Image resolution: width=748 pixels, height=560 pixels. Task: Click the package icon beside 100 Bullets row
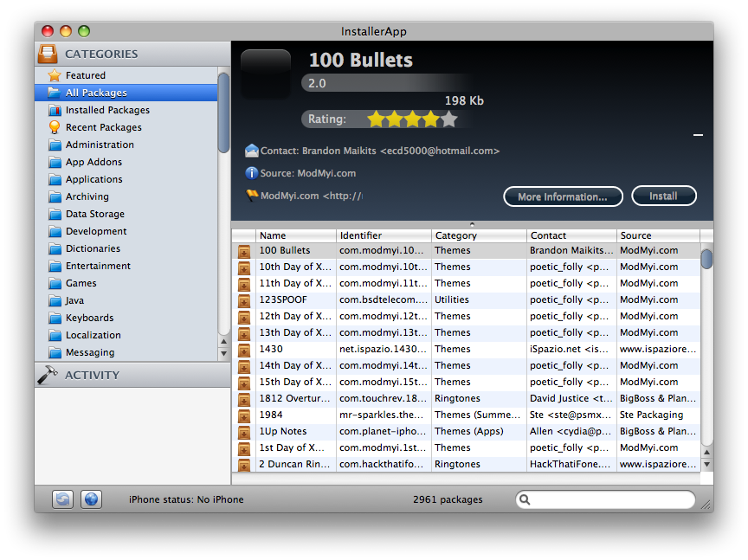pyautogui.click(x=244, y=251)
